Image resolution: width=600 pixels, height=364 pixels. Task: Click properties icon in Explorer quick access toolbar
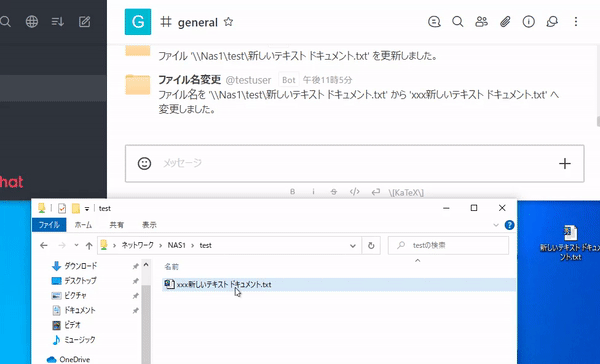click(x=62, y=208)
